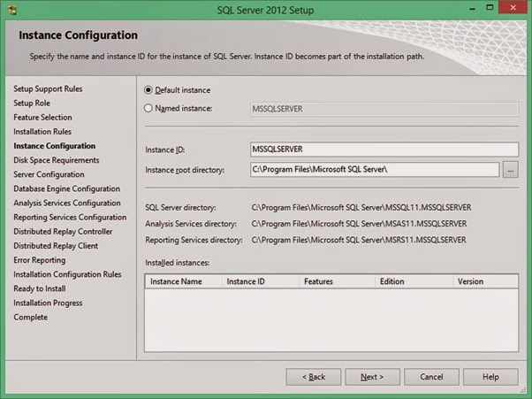The image size is (532, 399).
Task: Select Disk Space Requirements step
Action: pyautogui.click(x=57, y=160)
